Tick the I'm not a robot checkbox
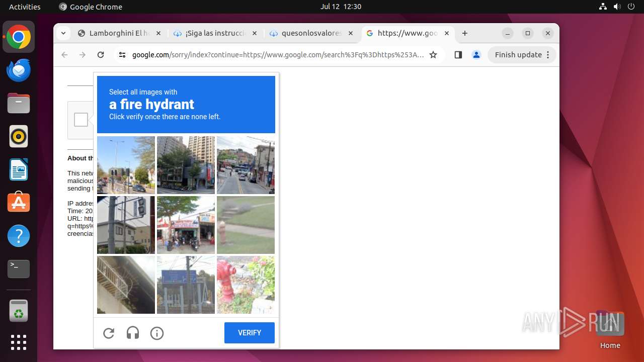Screen dimensions: 644x362 point(81,120)
